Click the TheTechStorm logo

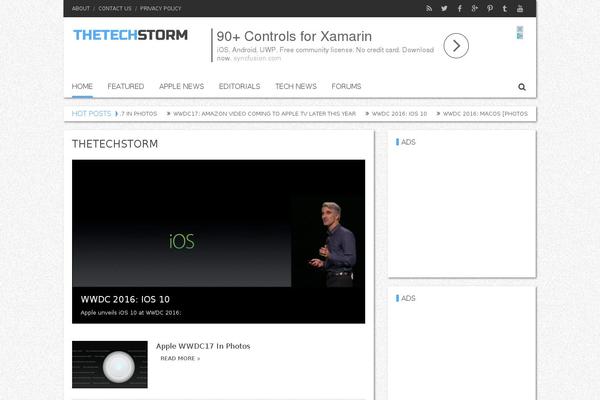tap(130, 35)
